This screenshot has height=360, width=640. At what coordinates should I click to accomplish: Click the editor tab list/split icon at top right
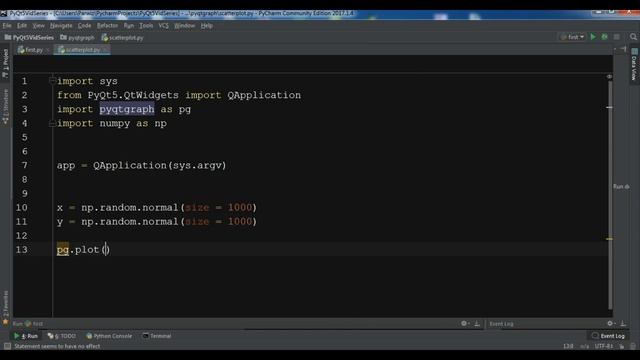pyautogui.click(x=624, y=49)
